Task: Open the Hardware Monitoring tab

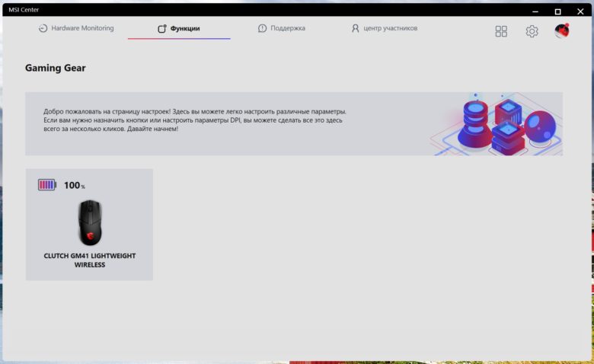Action: click(x=76, y=28)
